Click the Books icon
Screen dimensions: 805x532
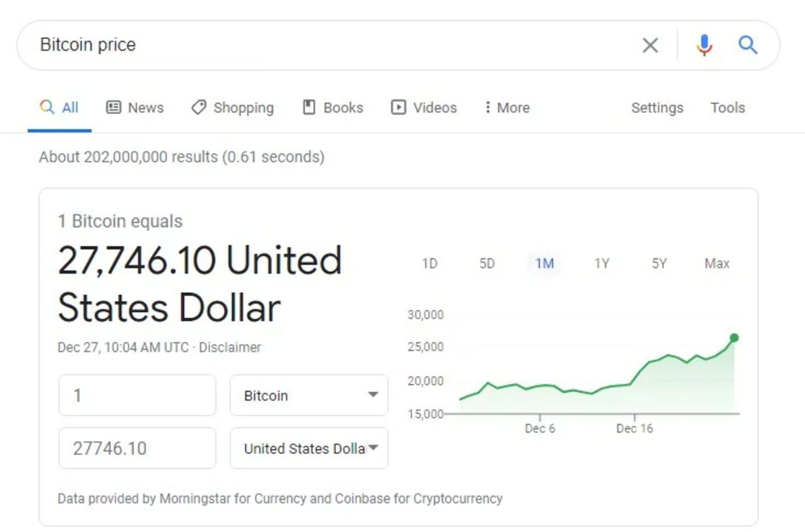pos(309,108)
